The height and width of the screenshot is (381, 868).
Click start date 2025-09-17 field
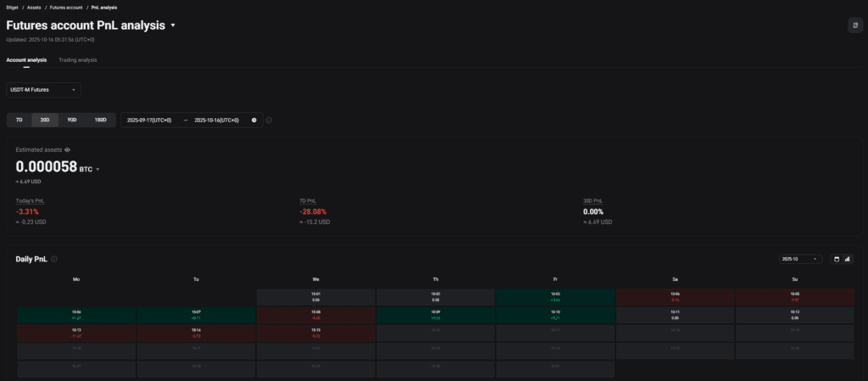point(148,120)
